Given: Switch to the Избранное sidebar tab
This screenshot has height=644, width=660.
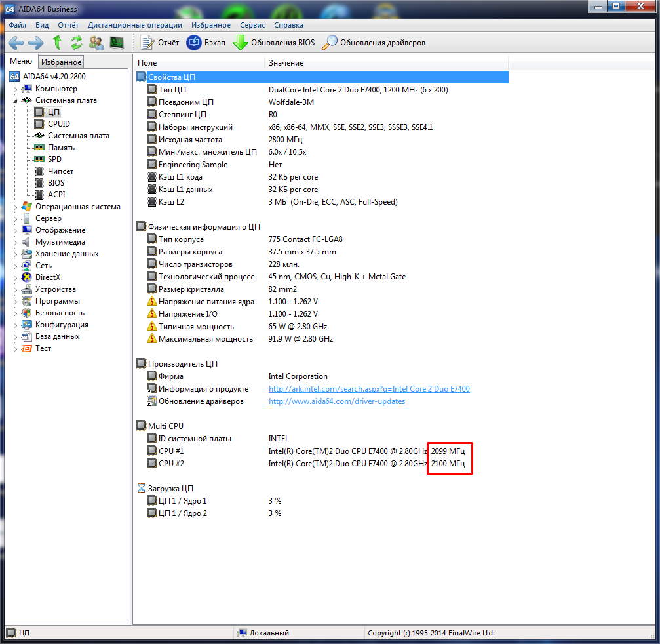Looking at the screenshot, I should click(x=61, y=62).
